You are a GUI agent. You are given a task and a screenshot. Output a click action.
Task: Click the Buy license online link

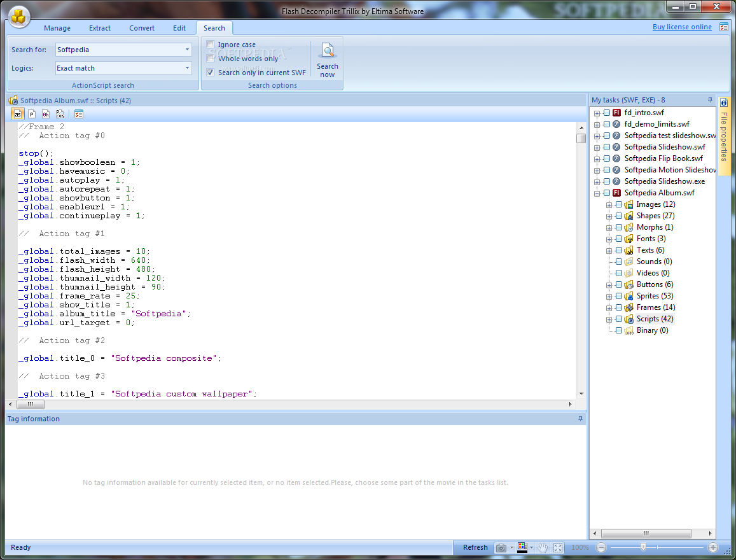click(x=682, y=27)
